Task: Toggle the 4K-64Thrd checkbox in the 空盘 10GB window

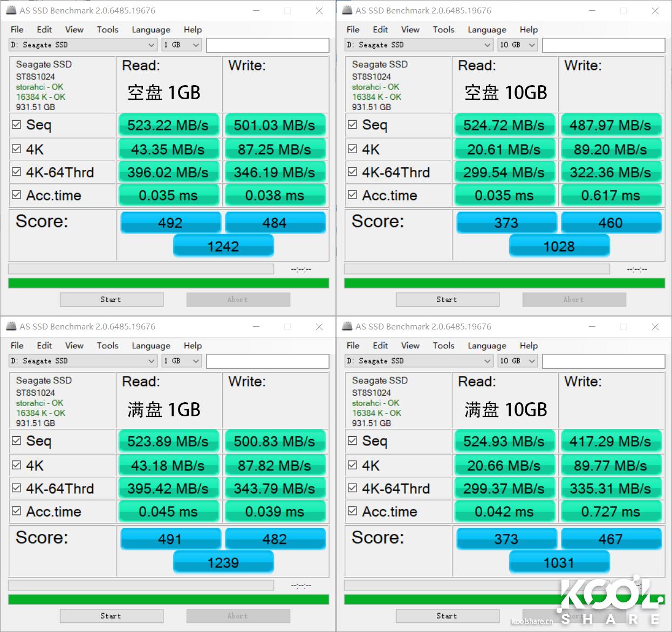Action: 353,172
